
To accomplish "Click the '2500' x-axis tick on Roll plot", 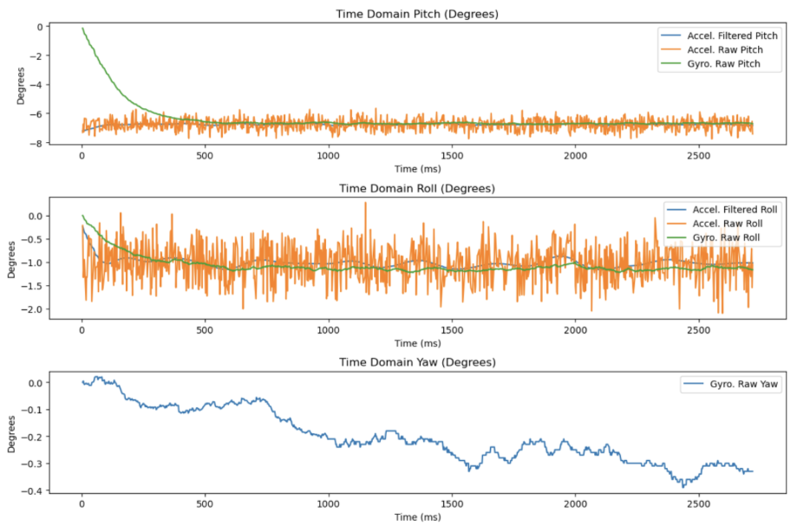I will click(x=699, y=330).
